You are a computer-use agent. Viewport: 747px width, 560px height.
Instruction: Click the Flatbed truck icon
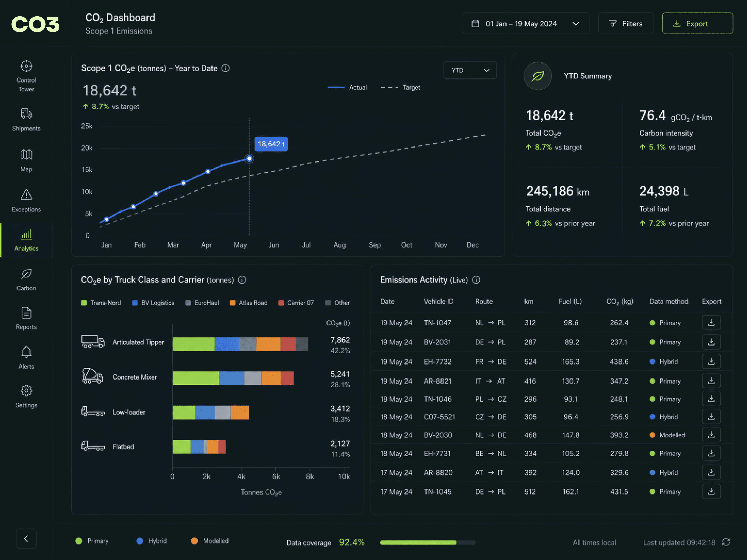(93, 446)
